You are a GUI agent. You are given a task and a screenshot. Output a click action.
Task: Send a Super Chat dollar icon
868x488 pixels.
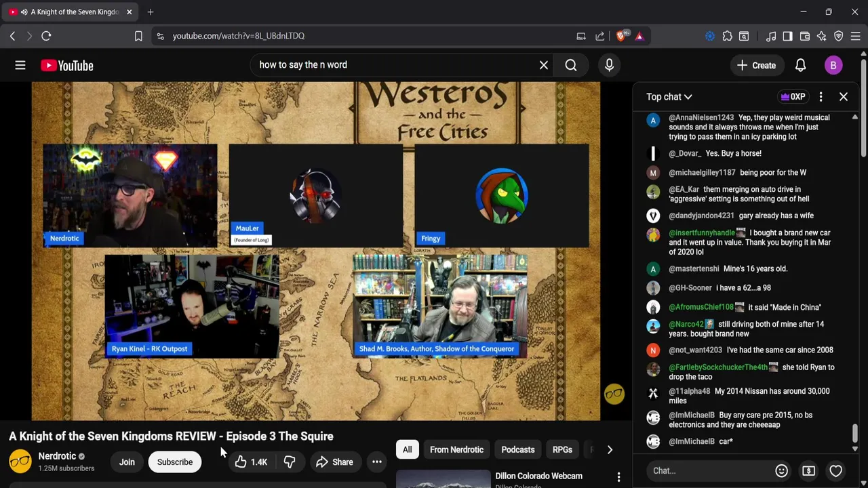808,470
